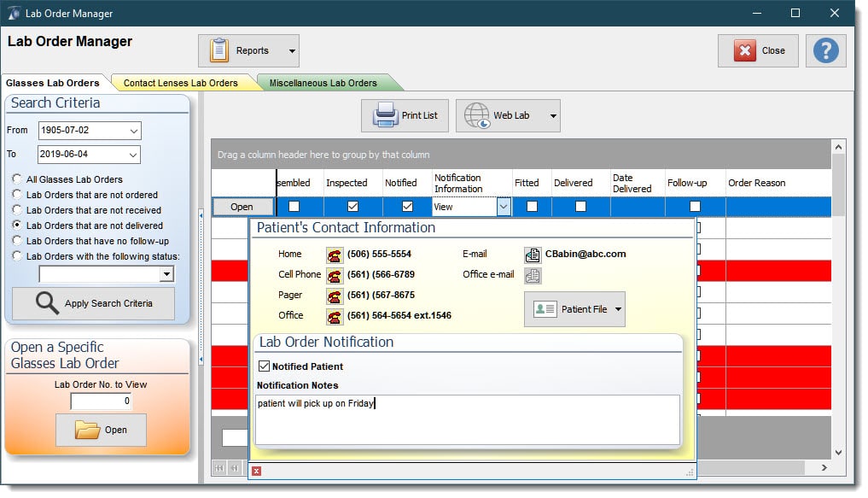Click the Print List button
Screen dimensions: 868x498
405,115
